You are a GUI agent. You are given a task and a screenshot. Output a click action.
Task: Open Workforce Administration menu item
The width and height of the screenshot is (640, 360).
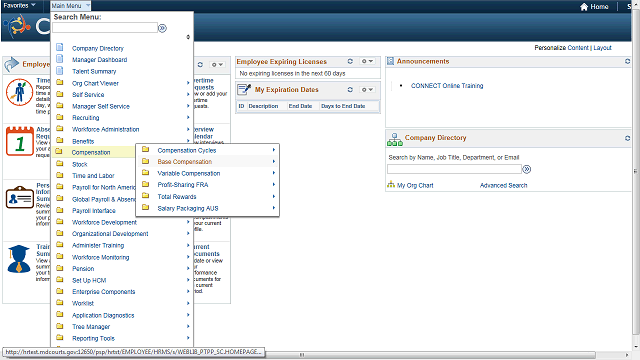106,129
